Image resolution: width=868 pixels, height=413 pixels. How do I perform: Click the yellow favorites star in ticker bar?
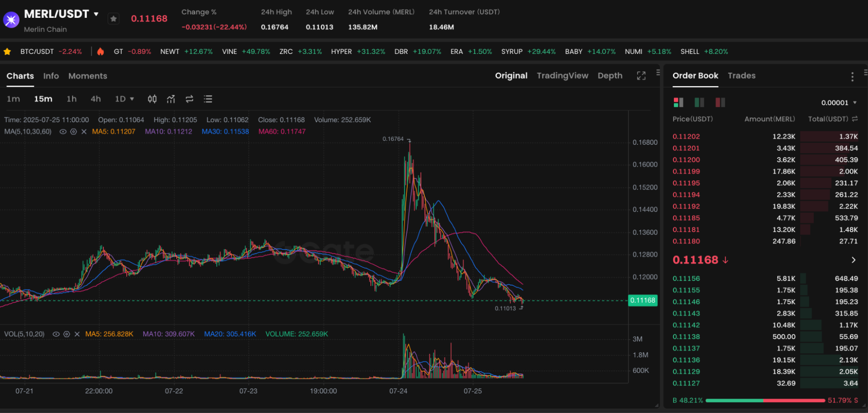click(7, 52)
